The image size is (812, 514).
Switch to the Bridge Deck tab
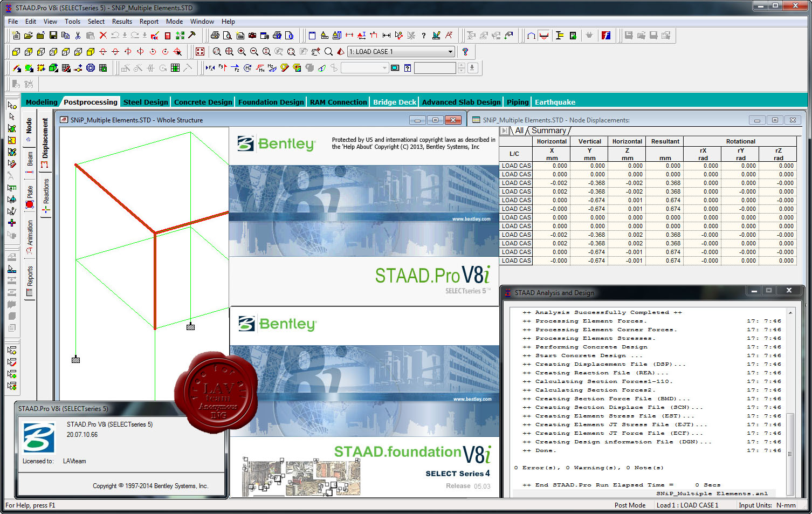(395, 102)
